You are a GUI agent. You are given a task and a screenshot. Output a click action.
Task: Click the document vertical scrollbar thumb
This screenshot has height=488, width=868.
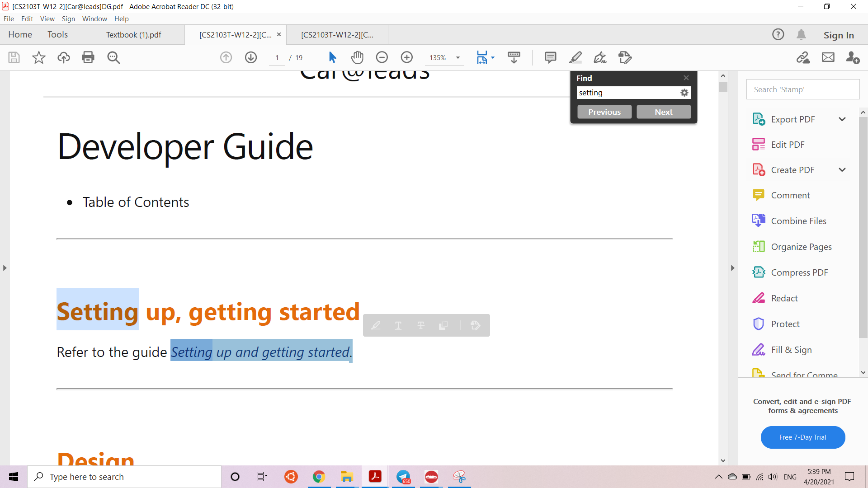pyautogui.click(x=723, y=87)
